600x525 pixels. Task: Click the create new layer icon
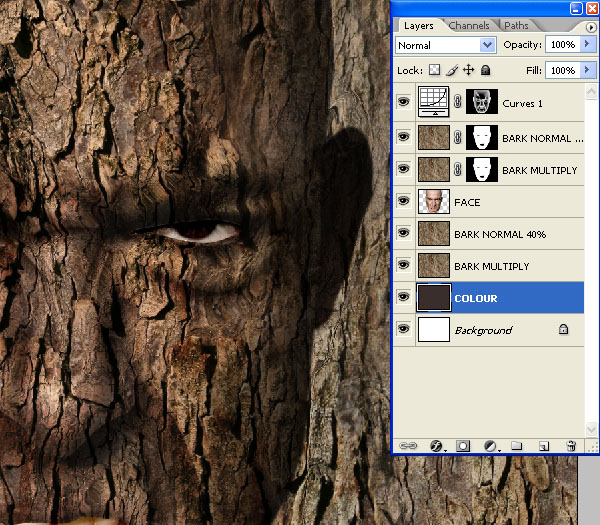(544, 445)
